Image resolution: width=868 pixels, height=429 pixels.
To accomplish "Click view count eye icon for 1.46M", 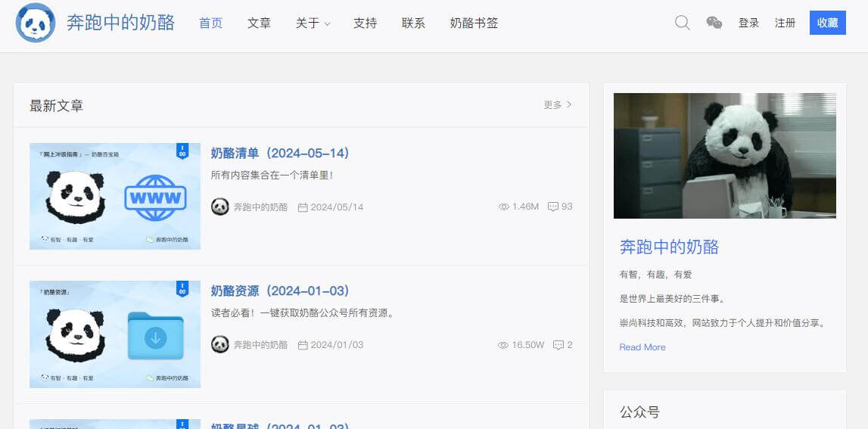I will point(504,207).
